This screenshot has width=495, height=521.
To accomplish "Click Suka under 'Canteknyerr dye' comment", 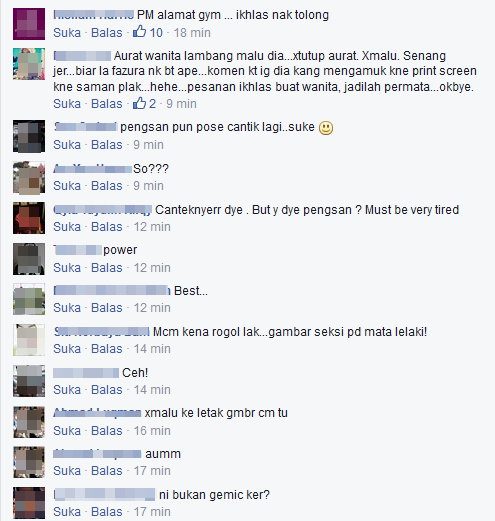I will (x=67, y=227).
